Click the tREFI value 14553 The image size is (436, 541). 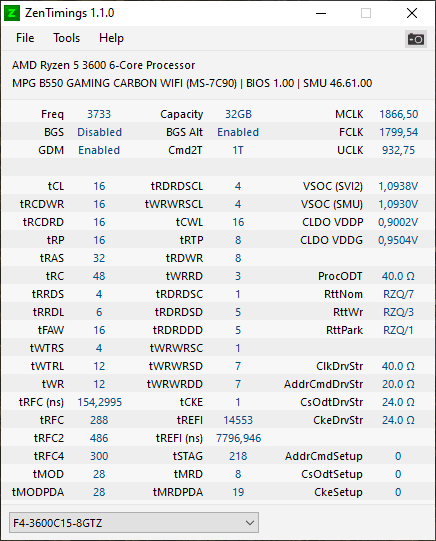coord(238,420)
